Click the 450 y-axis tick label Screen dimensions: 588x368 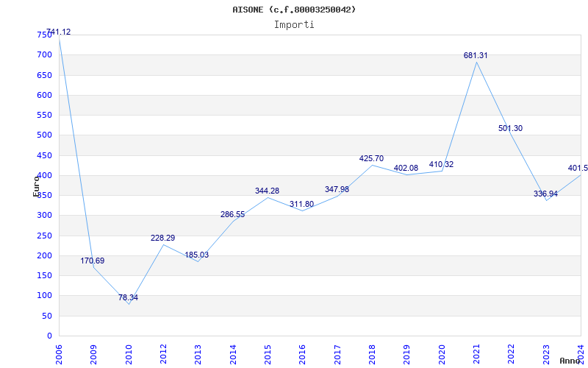tap(44, 155)
